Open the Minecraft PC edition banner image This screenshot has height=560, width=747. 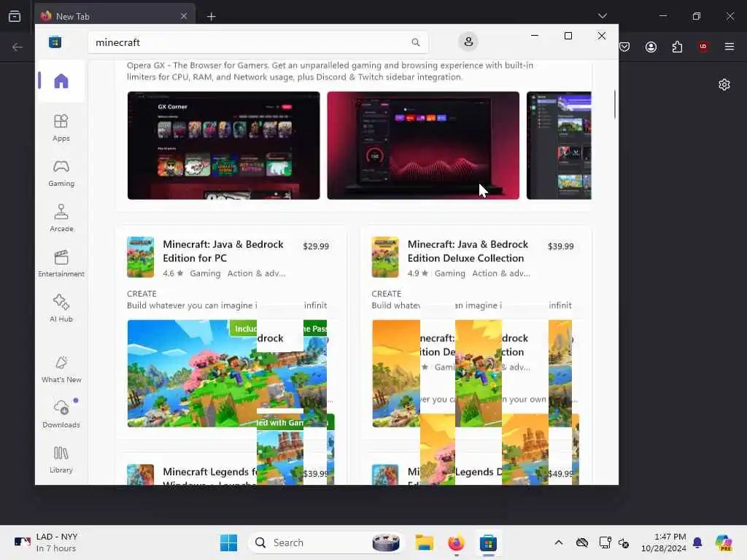pos(228,373)
